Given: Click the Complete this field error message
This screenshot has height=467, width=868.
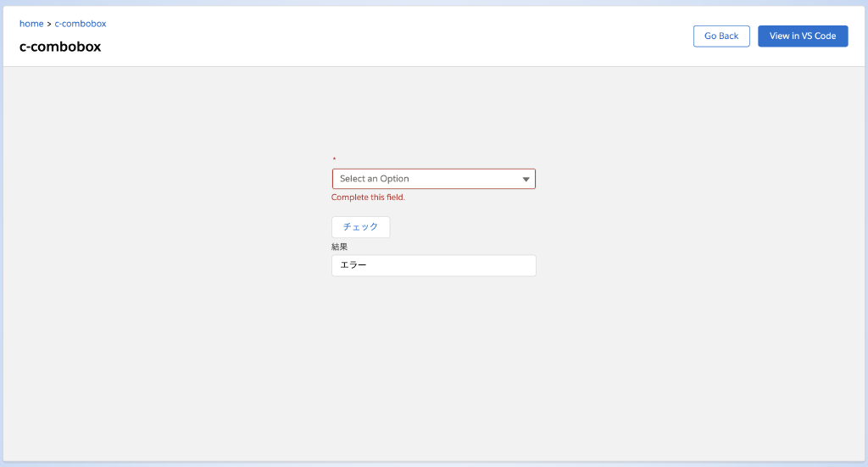Looking at the screenshot, I should pyautogui.click(x=368, y=197).
